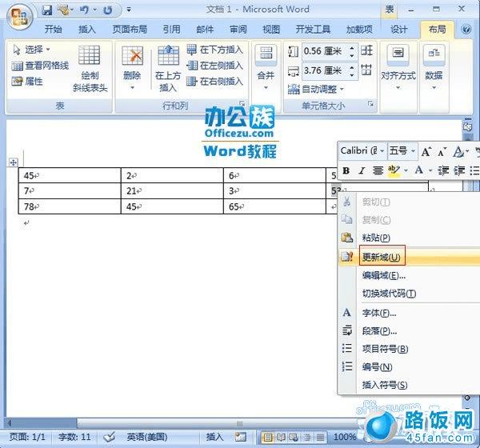Switch to 开始 (Home) tab

point(54,30)
